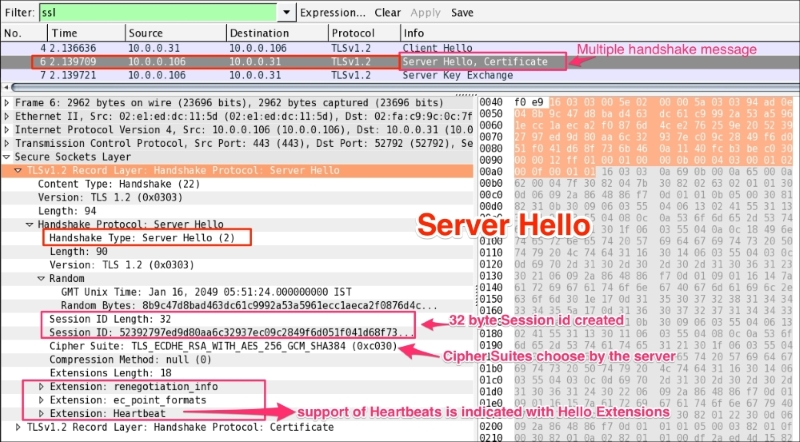Click time 2.139721 in the packet list

(72, 75)
